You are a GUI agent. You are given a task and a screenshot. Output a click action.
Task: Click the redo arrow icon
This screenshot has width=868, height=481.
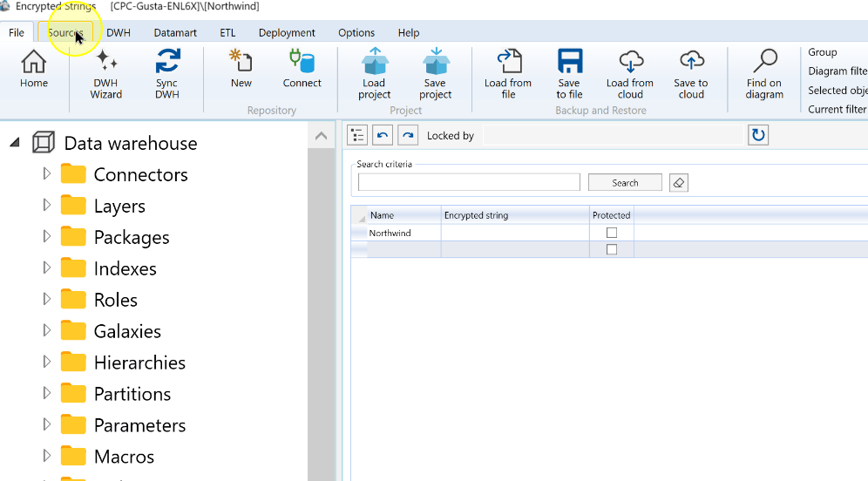(x=408, y=135)
